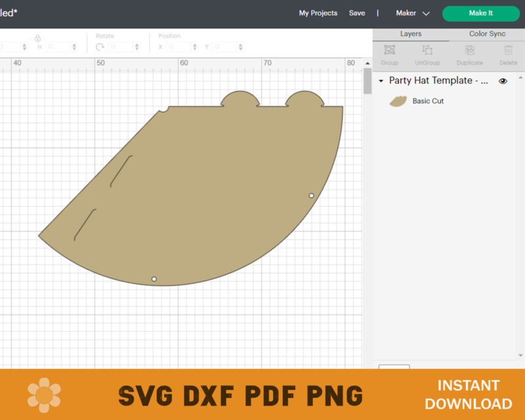Switch to the Color Sync tab
This screenshot has height=420, width=525.
487,33
